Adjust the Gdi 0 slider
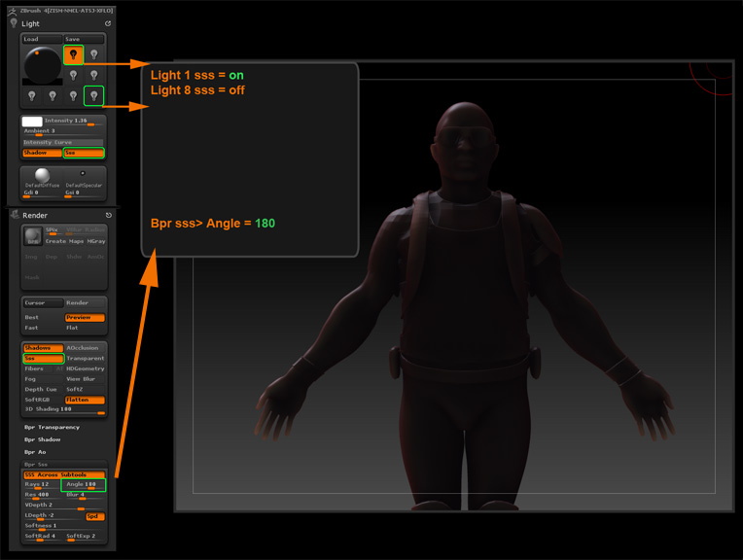Image resolution: width=743 pixels, height=560 pixels. point(42,193)
